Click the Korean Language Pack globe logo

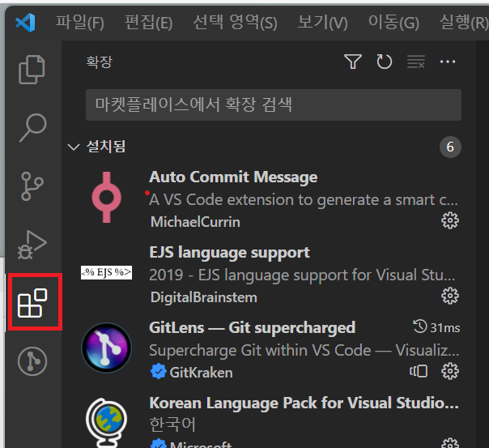pos(106,422)
